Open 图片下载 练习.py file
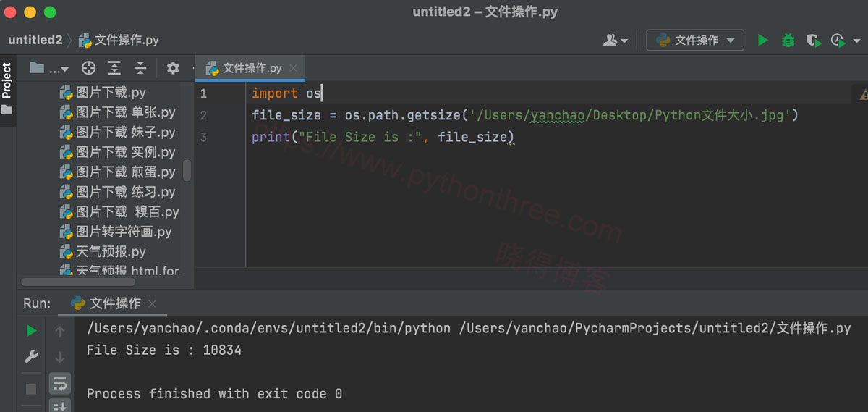Viewport: 868px width, 412px height. click(117, 193)
